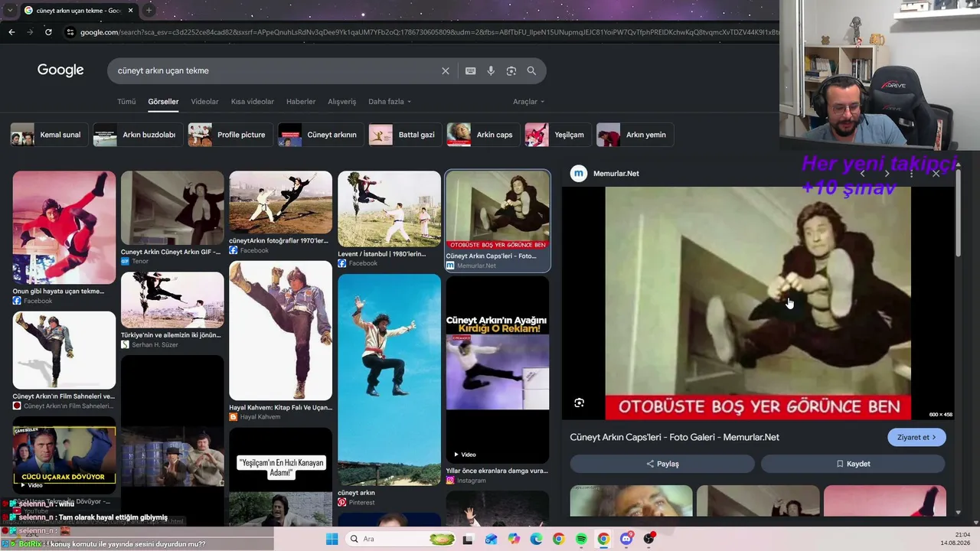Viewport: 980px width, 551px height.
Task: Open the Instagram Reklam video thumbnail
Action: click(x=498, y=370)
